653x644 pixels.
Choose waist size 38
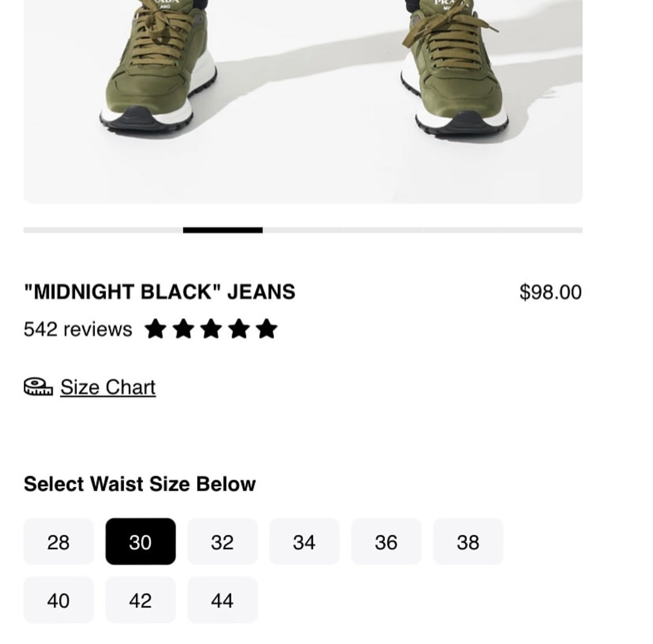tap(468, 542)
